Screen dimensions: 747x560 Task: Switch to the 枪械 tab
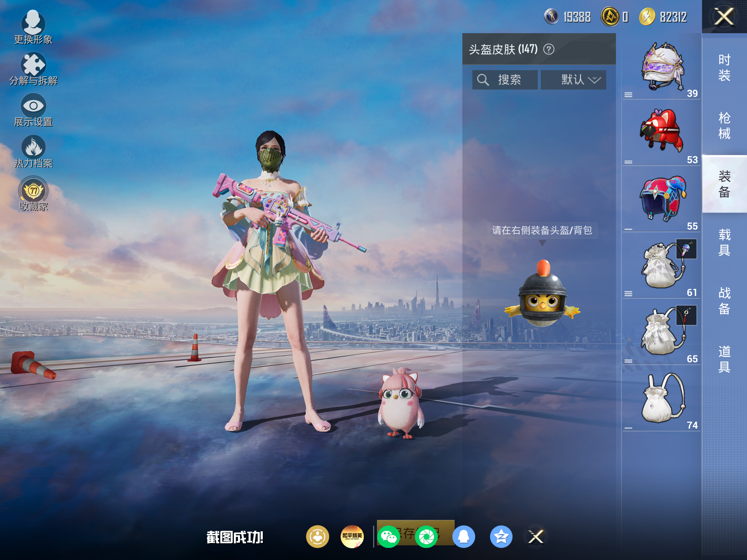725,125
